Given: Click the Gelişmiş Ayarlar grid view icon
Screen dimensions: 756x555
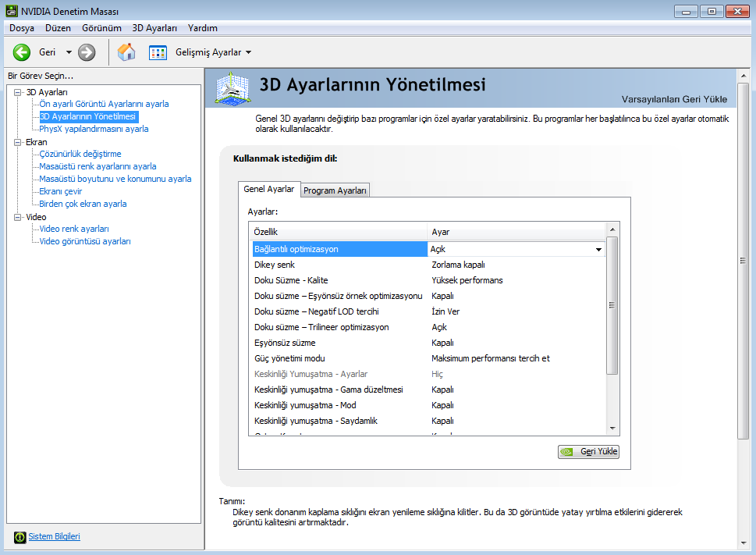Looking at the screenshot, I should (158, 52).
